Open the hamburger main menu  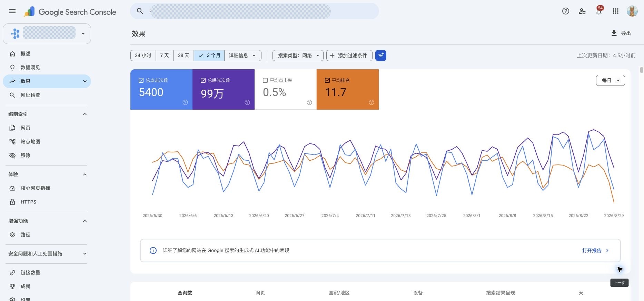[12, 11]
